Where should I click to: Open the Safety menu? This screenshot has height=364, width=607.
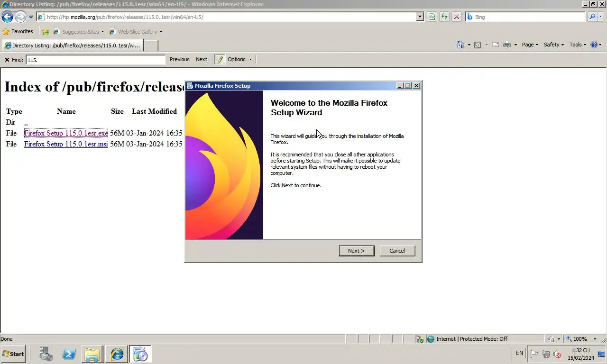[x=553, y=45]
